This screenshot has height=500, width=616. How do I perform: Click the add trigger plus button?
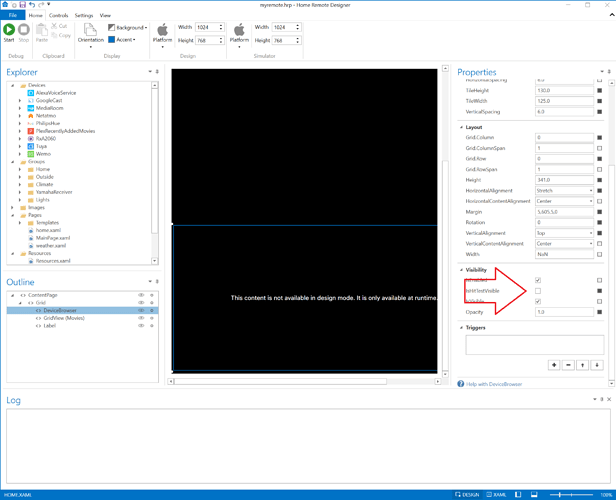pos(554,365)
